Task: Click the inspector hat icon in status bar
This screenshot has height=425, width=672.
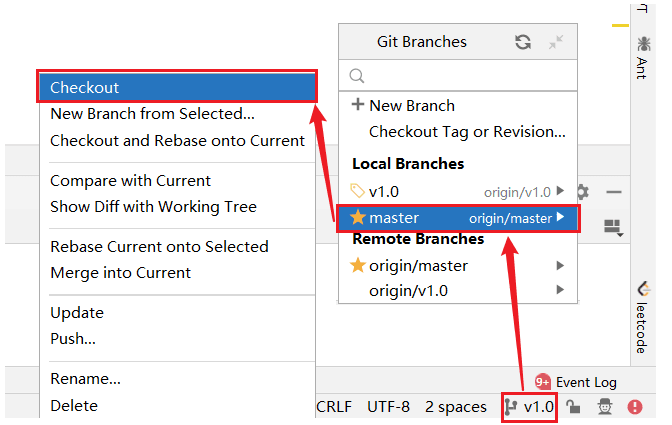Action: click(605, 407)
